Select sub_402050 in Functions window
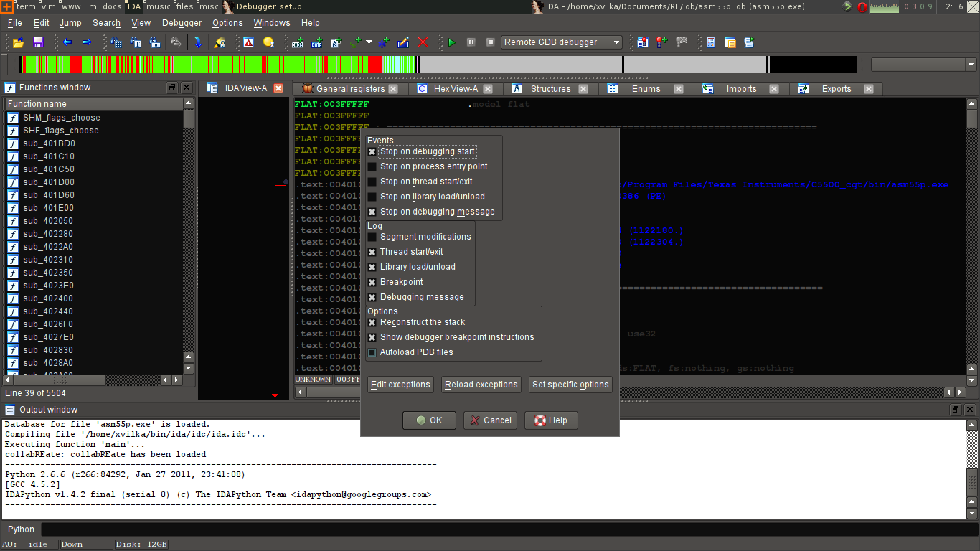The image size is (980, 551). click(47, 221)
